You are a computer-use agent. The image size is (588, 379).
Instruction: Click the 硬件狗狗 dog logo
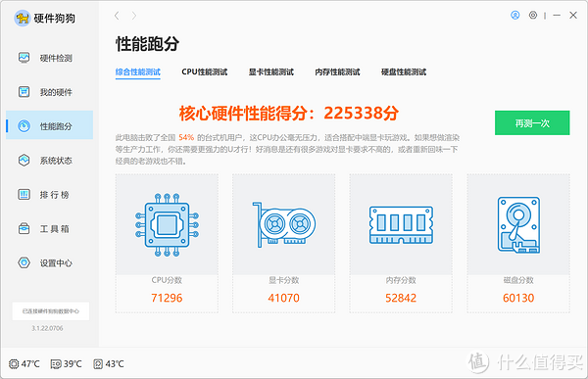pyautogui.click(x=23, y=18)
